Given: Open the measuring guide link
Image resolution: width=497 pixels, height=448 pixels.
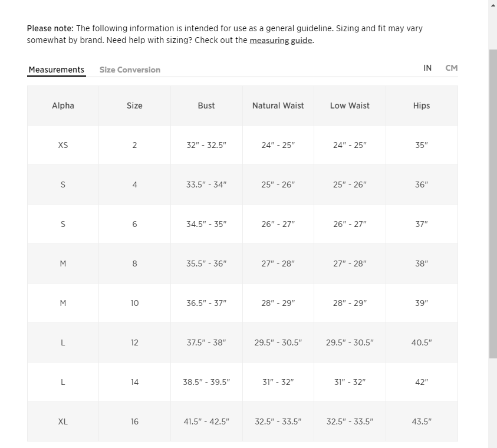Looking at the screenshot, I should (281, 41).
